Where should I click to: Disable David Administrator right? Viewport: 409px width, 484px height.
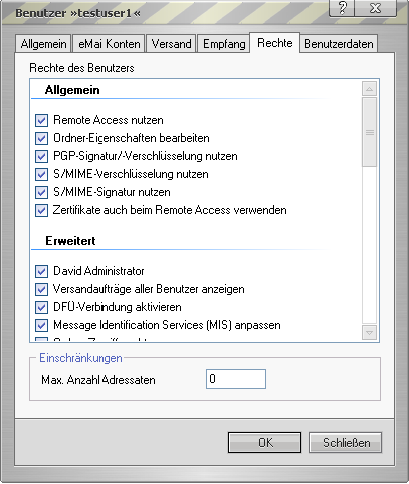coord(41,271)
